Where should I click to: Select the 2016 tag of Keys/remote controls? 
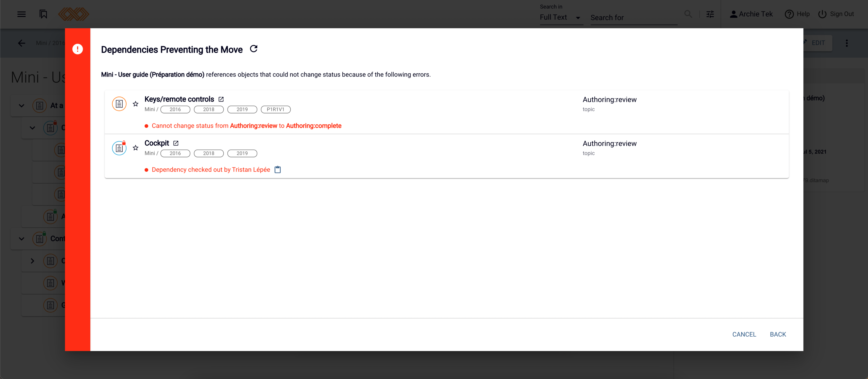(175, 109)
